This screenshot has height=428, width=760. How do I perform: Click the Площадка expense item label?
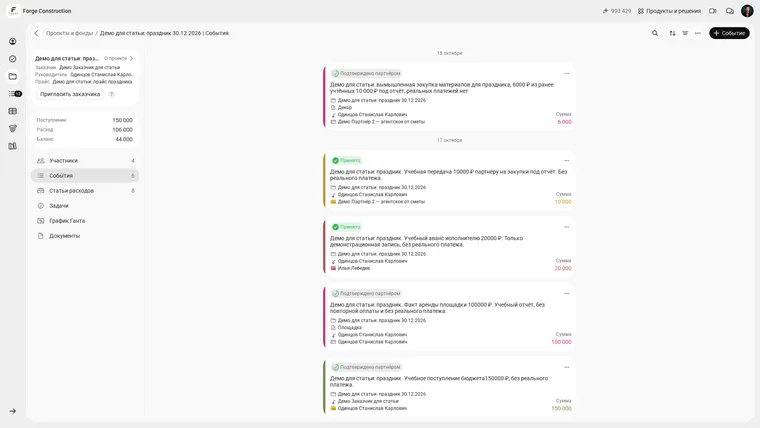click(x=349, y=328)
